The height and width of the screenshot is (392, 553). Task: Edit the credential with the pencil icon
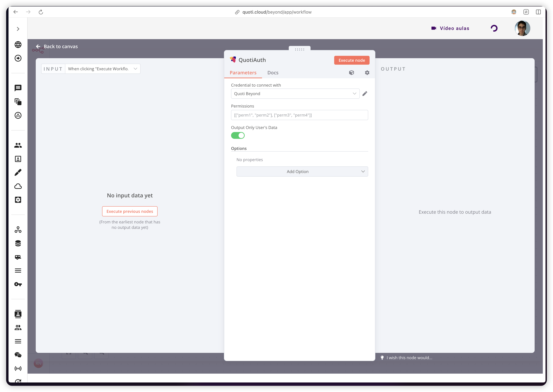(365, 94)
